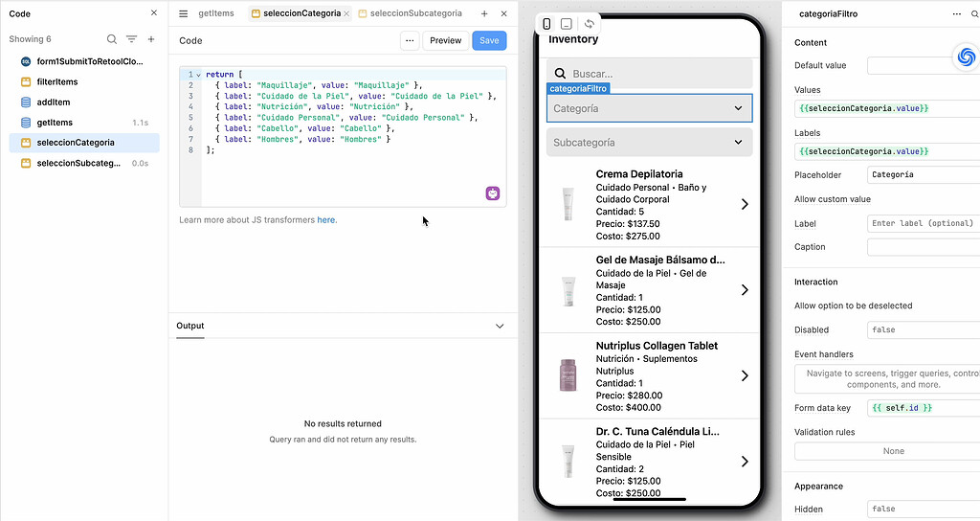
Task: Collapse the Output panel chevron
Action: (x=500, y=326)
